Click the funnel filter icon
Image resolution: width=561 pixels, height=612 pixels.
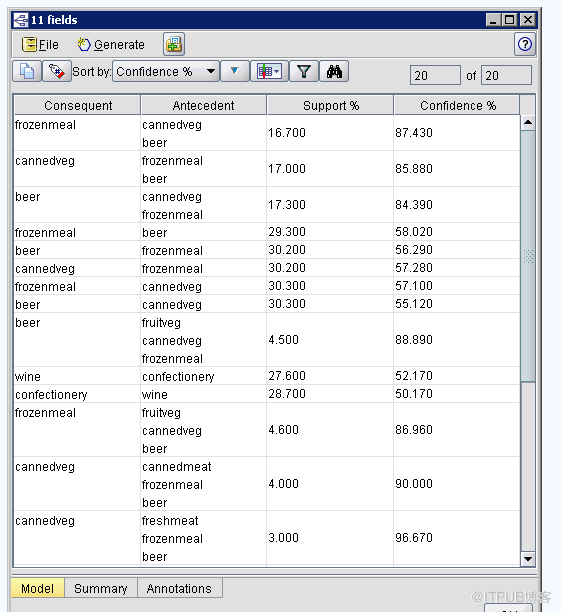[304, 71]
